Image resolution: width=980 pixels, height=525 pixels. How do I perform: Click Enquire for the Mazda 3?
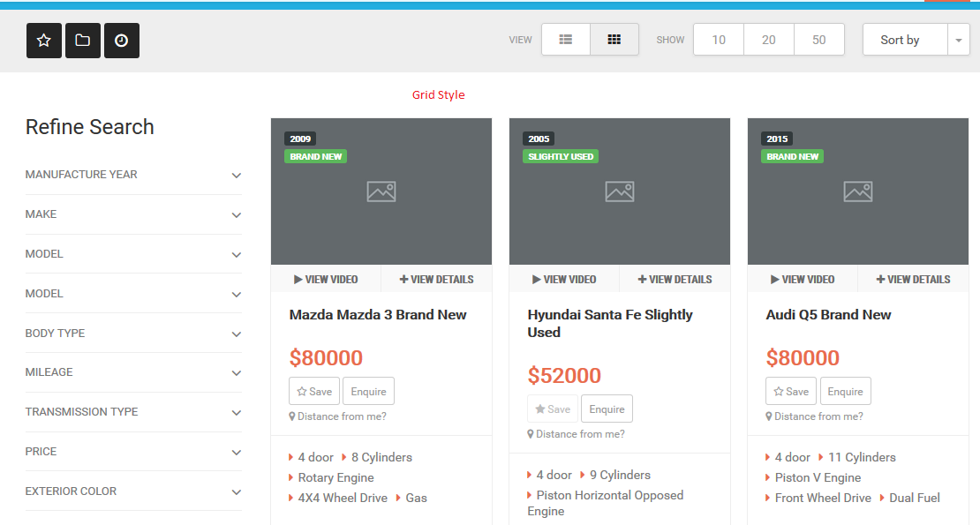(x=369, y=392)
